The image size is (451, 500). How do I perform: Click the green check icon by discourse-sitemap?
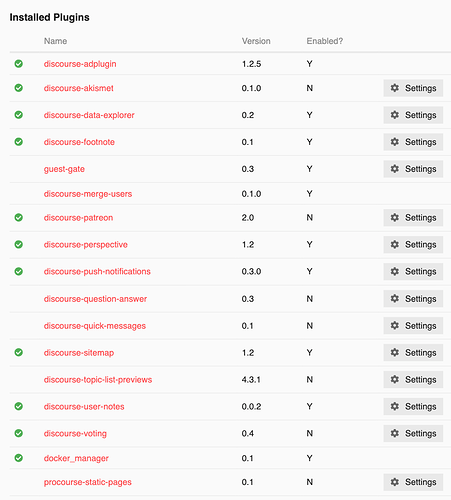pyautogui.click(x=19, y=352)
